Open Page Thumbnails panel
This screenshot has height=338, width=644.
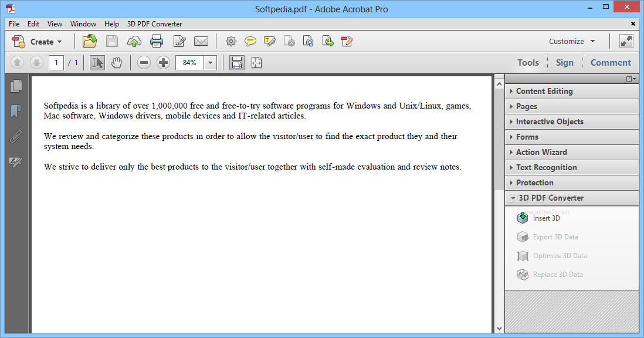(x=16, y=86)
